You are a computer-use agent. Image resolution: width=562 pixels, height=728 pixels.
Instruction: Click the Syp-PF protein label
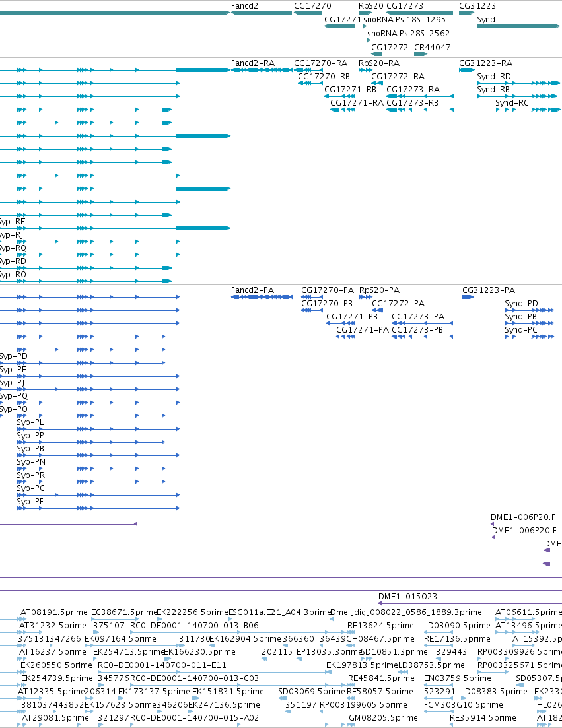[x=30, y=502]
